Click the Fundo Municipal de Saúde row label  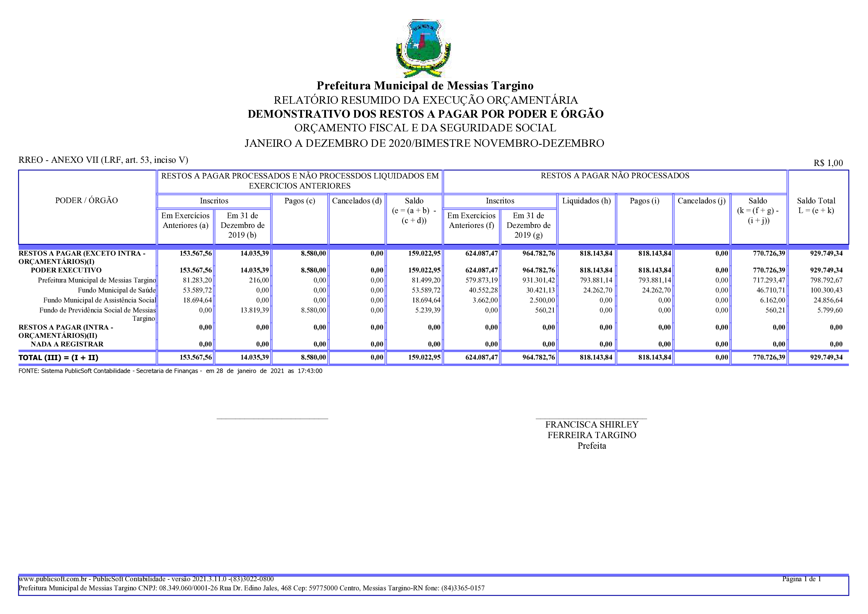coord(116,290)
